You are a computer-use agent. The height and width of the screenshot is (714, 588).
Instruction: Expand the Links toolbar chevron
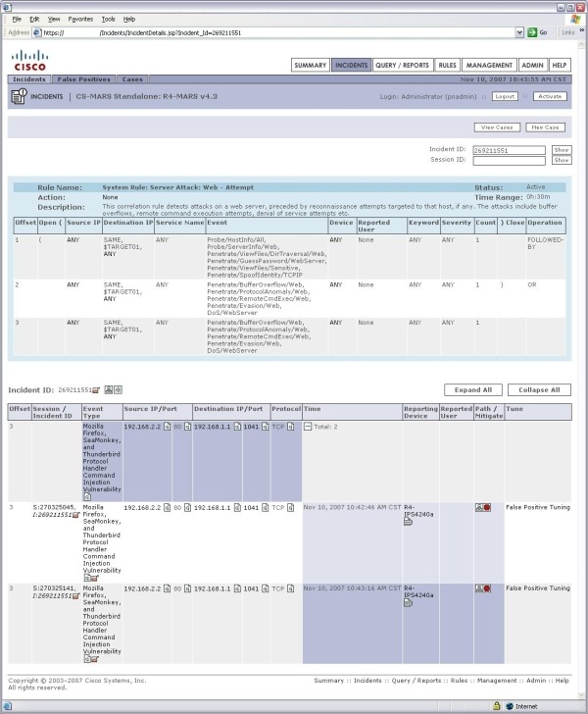click(581, 30)
